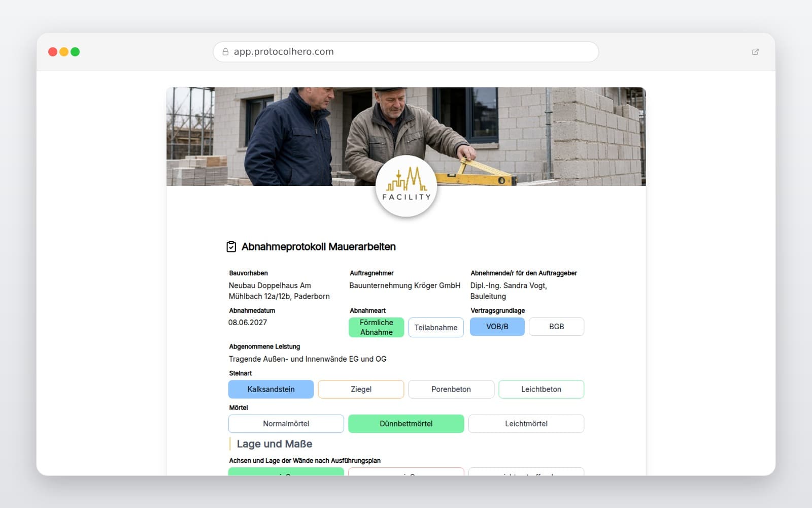Click the FACILITY logo badge
The height and width of the screenshot is (508, 812).
(406, 186)
